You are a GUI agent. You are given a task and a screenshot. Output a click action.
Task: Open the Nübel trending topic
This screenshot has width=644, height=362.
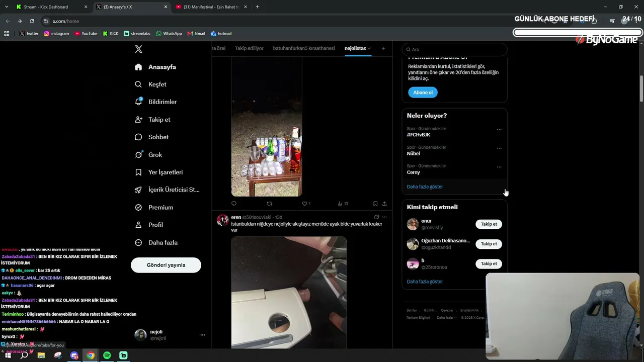(414, 153)
